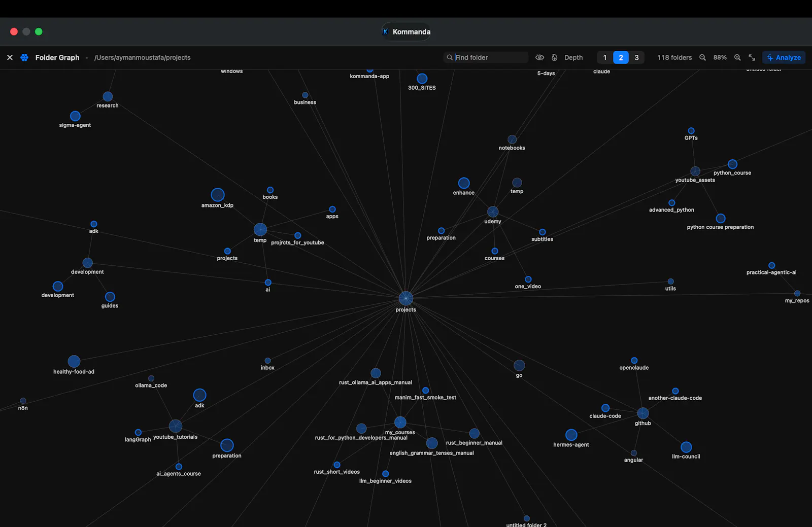Screen dimensions: 812x527
Task: Select the projrcts_for_youtube node
Action: 298,235
